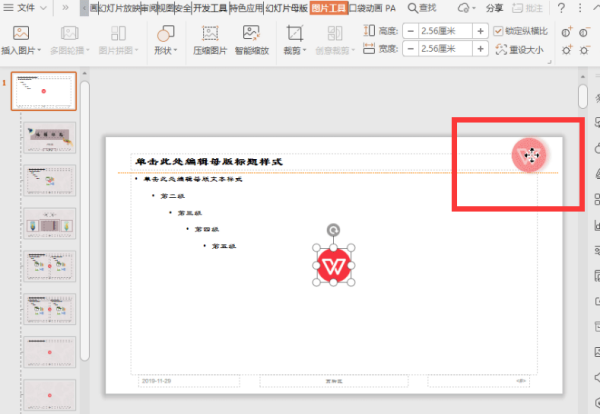The width and height of the screenshot is (600, 414).
Task: Select slide master thumbnail number 1
Action: coord(44,91)
